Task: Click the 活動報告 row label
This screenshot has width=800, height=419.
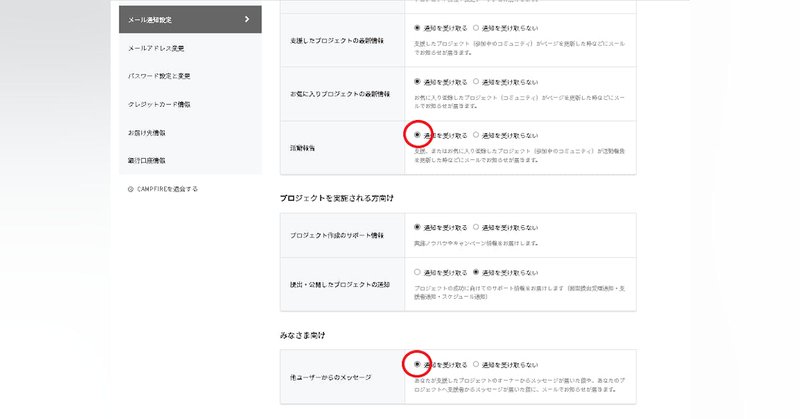Action: click(x=303, y=148)
